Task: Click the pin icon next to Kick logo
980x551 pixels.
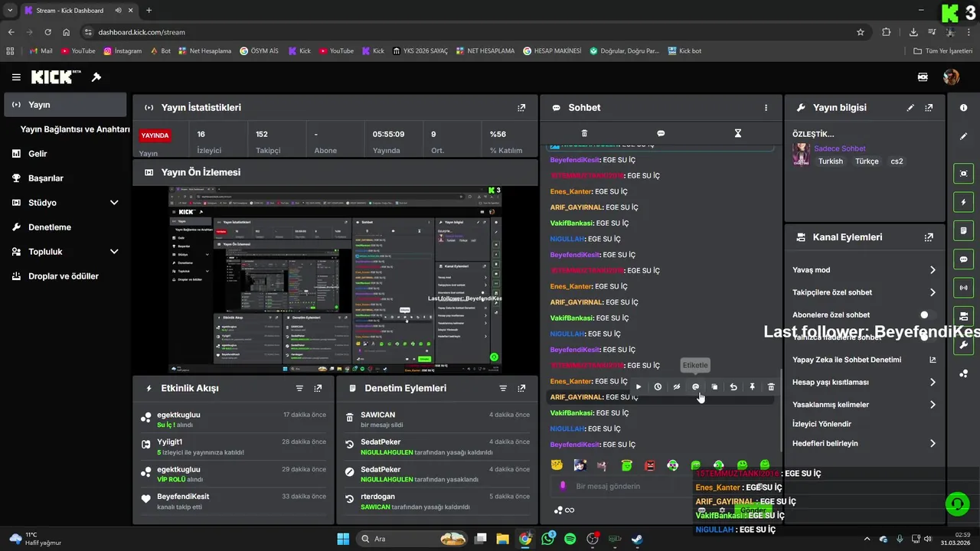Action: 96,77
